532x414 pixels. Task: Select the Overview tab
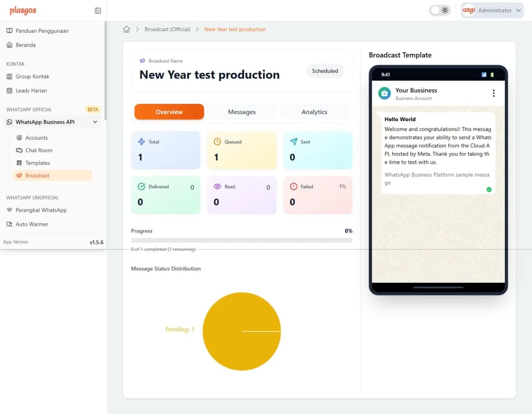[x=169, y=112]
